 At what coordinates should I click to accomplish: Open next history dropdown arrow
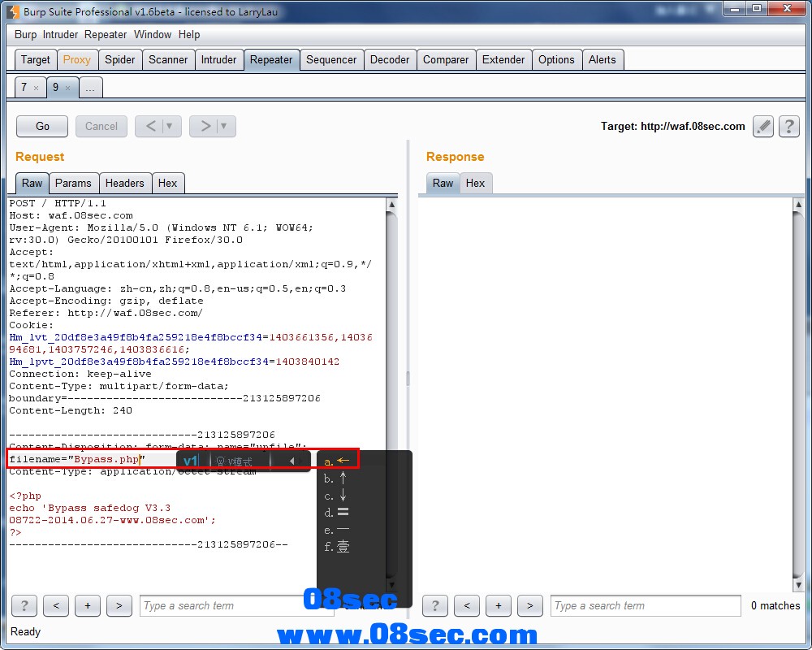point(225,127)
